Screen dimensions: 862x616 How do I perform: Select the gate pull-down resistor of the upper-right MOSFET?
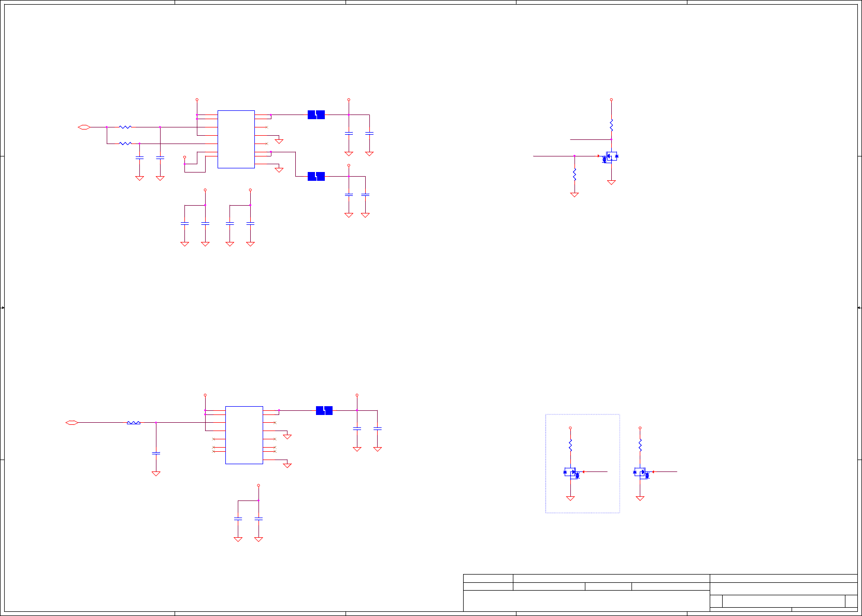[x=574, y=174]
